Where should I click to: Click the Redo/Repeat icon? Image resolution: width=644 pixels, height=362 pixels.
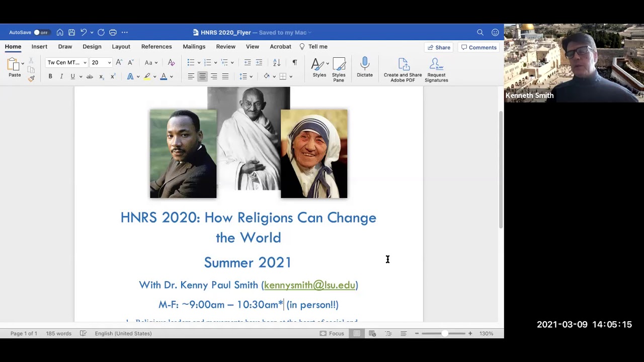101,32
